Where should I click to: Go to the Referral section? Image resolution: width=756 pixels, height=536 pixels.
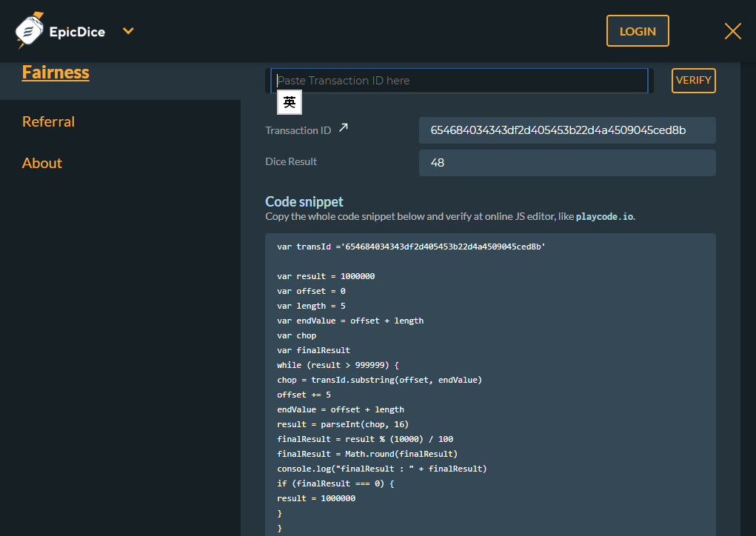coord(48,121)
